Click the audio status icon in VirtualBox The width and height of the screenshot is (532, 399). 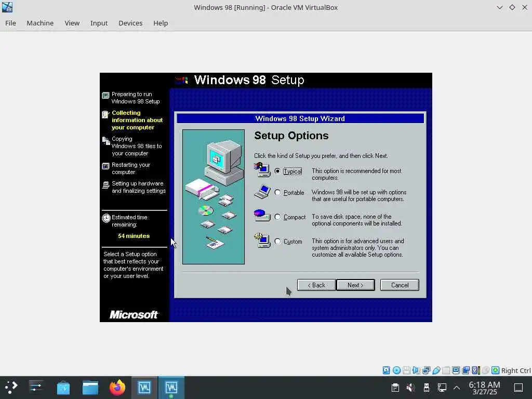click(416, 370)
